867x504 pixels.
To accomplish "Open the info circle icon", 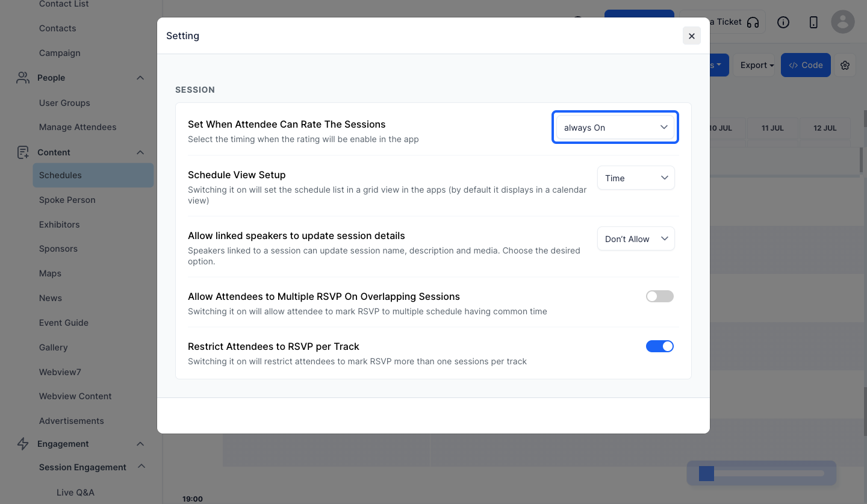I will point(783,22).
